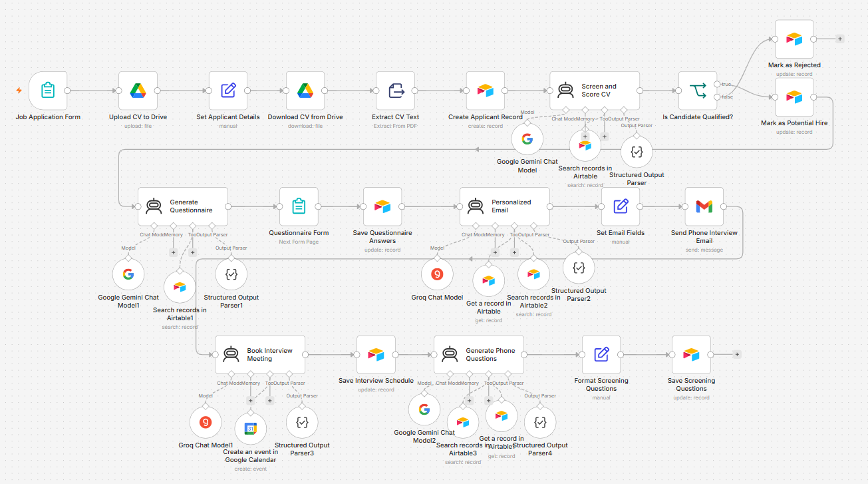Open the Generate Phone Questions agent node
This screenshot has height=484, width=868.
[x=479, y=355]
